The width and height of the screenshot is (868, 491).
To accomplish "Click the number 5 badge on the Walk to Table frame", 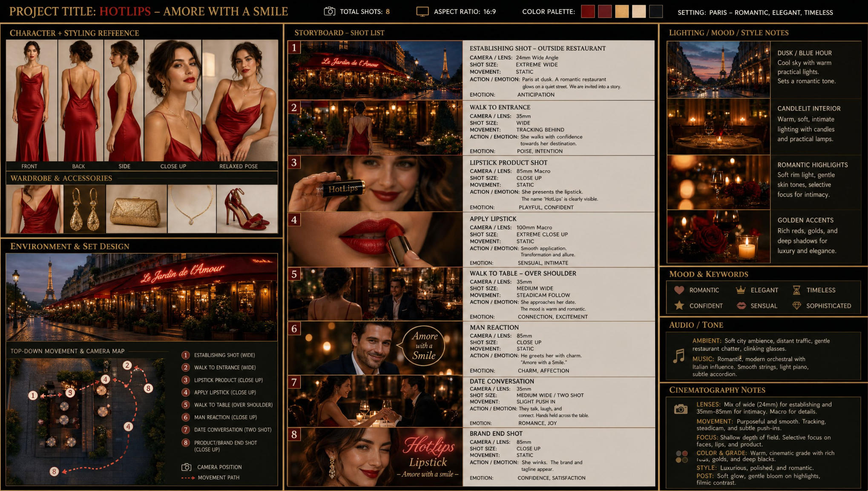I will click(294, 274).
